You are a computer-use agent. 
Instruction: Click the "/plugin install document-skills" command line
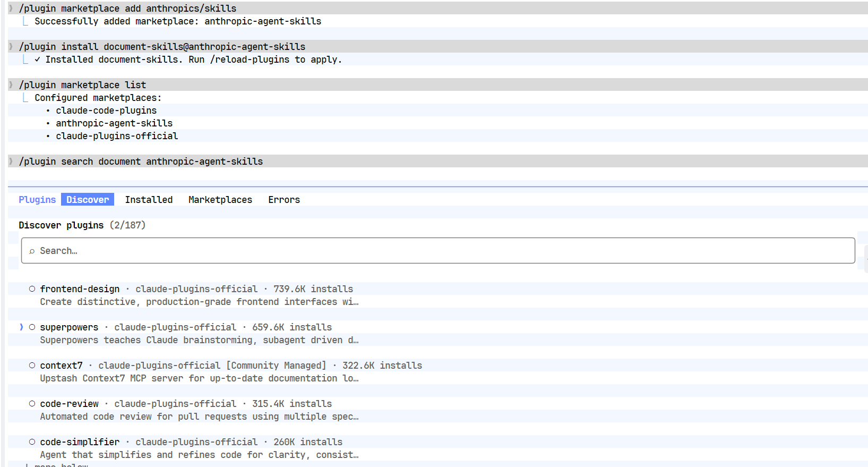(x=162, y=47)
